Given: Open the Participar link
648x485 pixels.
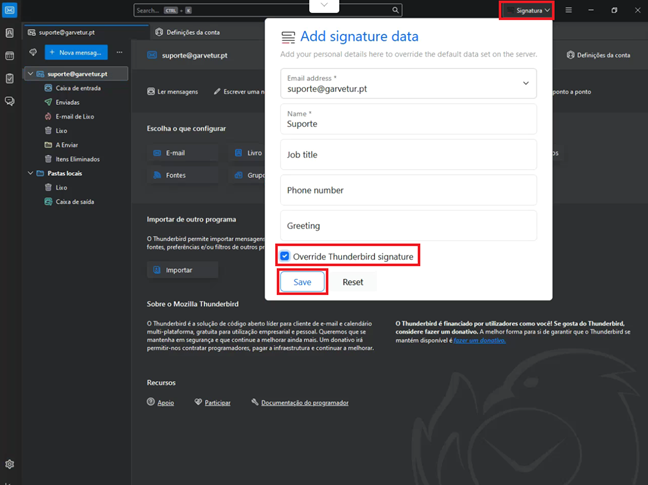Looking at the screenshot, I should tap(217, 403).
